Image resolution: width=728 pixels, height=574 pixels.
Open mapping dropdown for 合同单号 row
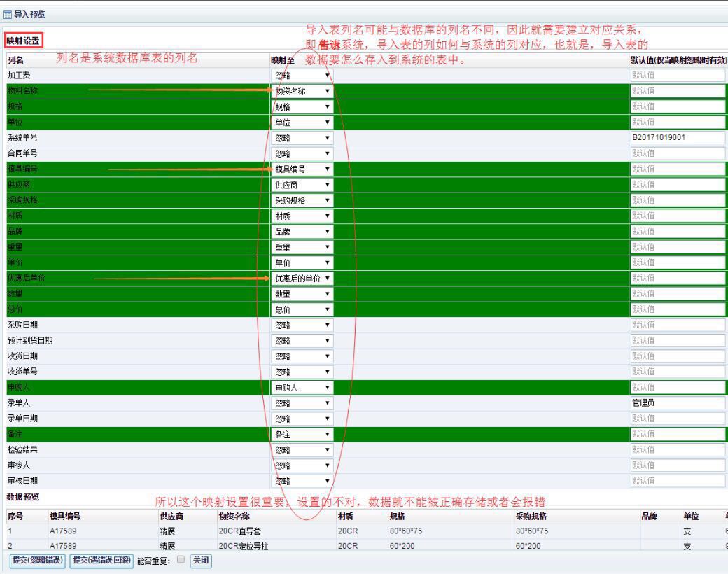point(302,154)
